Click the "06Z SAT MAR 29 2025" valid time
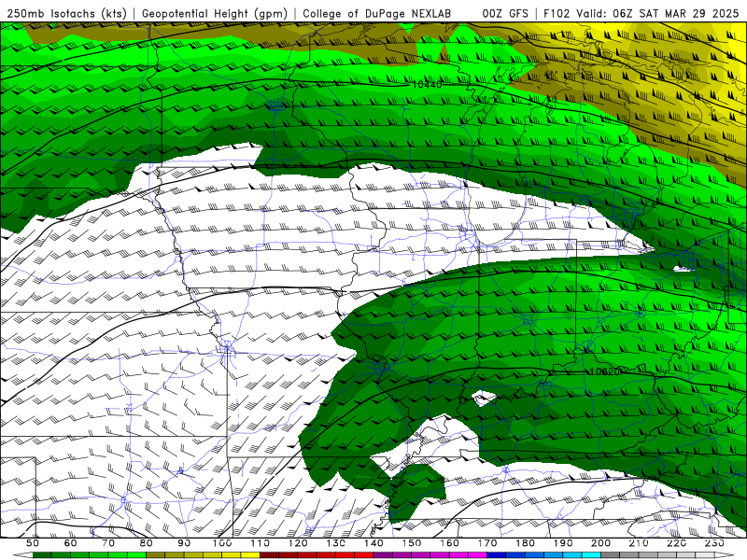 676,13
